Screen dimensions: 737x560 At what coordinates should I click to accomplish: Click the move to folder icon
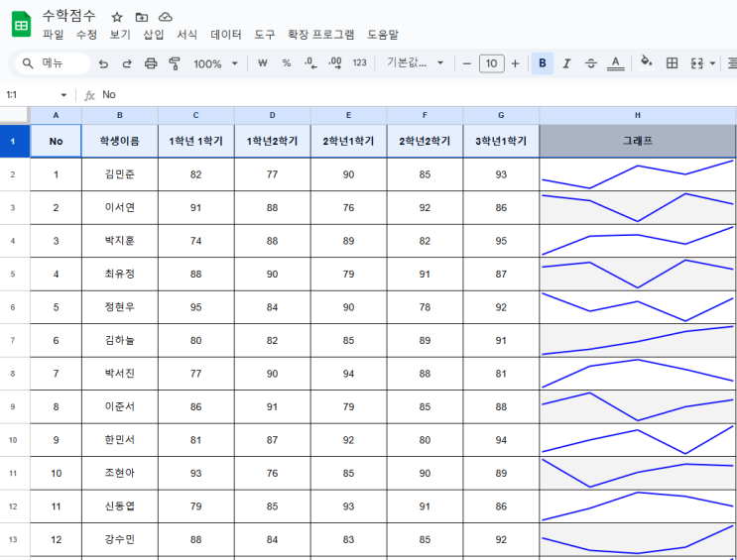pyautogui.click(x=142, y=18)
